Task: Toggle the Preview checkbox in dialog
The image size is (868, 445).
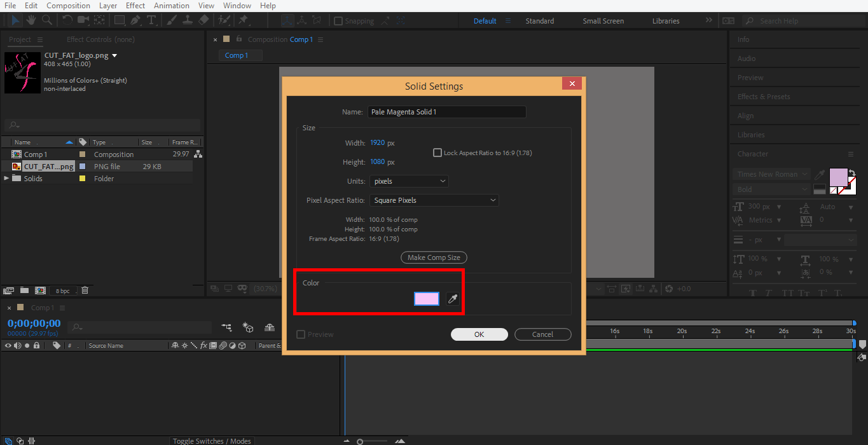Action: coord(301,334)
